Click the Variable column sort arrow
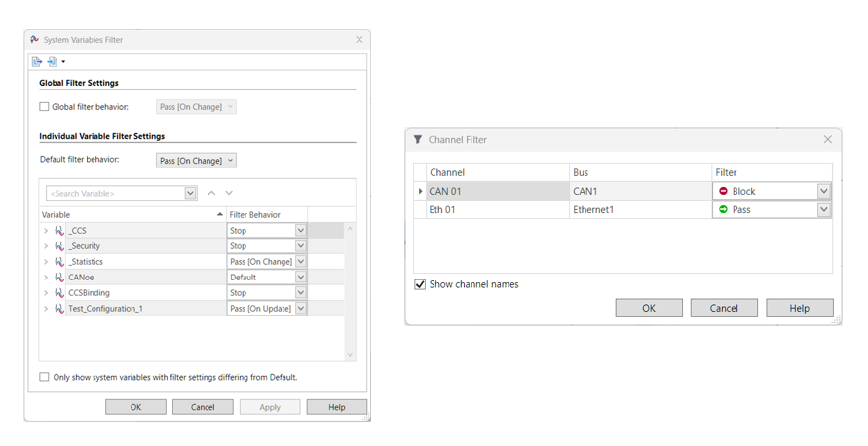This screenshot has width=868, height=446. (220, 214)
